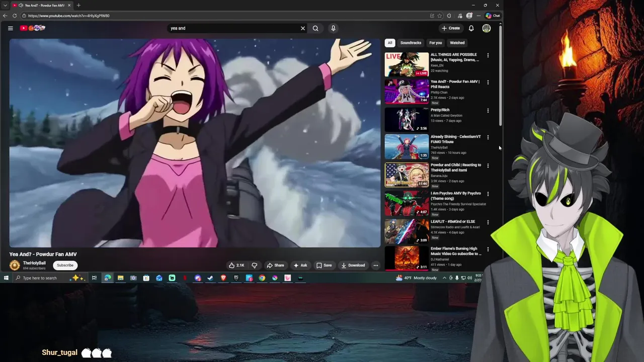Viewport: 644px width, 362px height.
Task: Open YouTube notifications bell
Action: (471, 28)
